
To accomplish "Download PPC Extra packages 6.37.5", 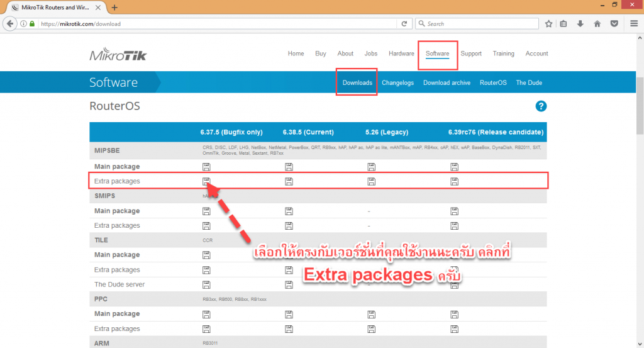I will [206, 329].
